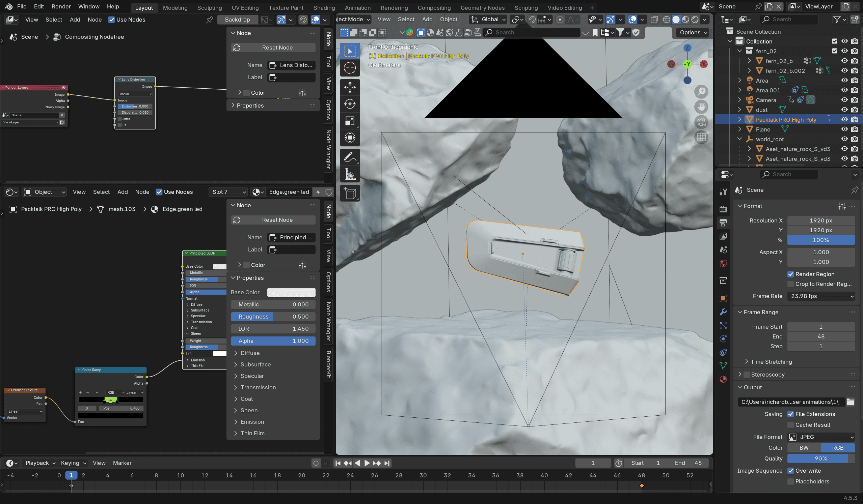Disable the Render Region checkbox
The height and width of the screenshot is (504, 863).
pos(791,274)
